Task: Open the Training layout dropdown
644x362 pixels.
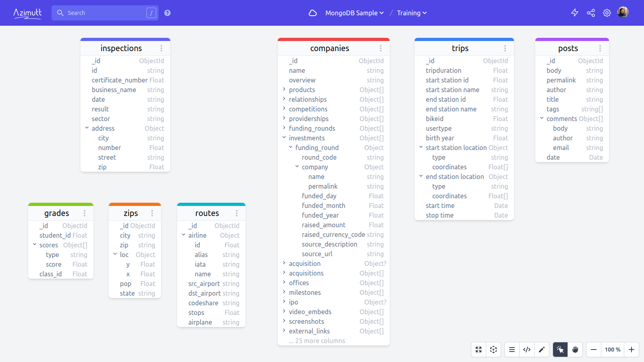Action: 411,12
